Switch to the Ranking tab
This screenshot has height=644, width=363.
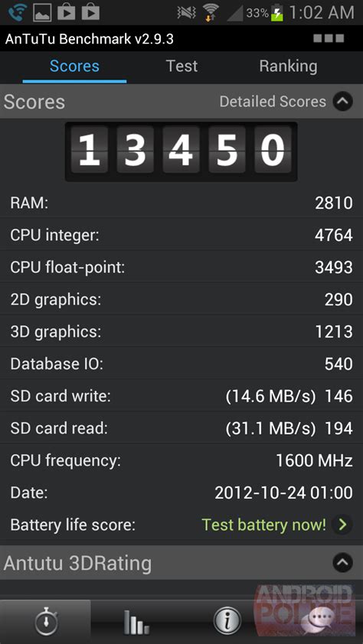tap(288, 66)
